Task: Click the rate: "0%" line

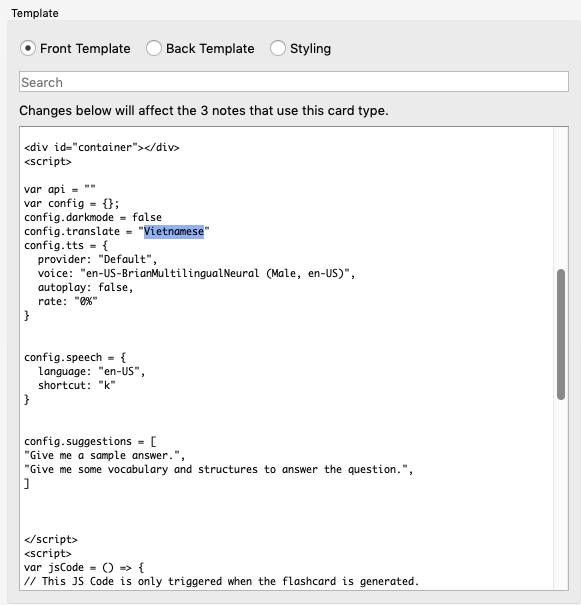Action: (68, 301)
